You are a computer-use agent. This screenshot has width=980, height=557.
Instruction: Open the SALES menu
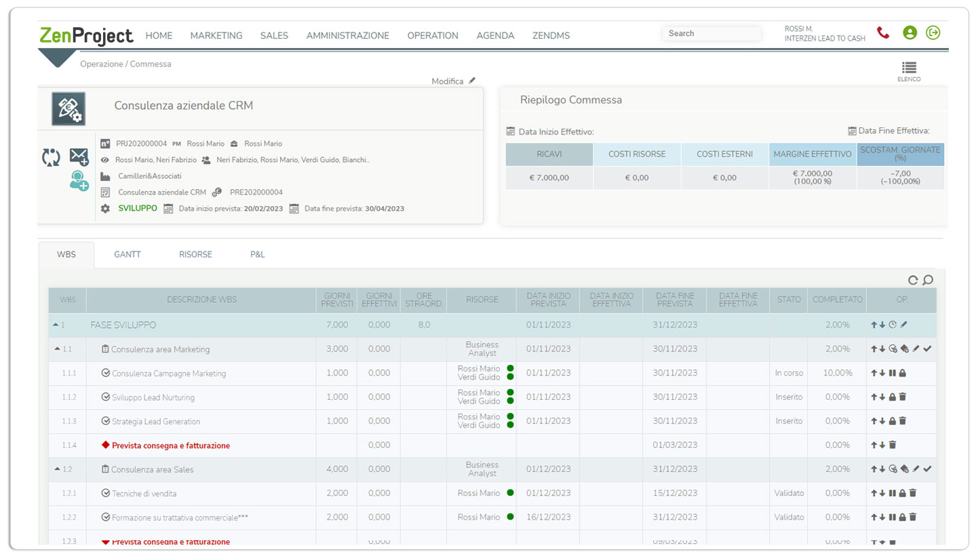tap(274, 36)
